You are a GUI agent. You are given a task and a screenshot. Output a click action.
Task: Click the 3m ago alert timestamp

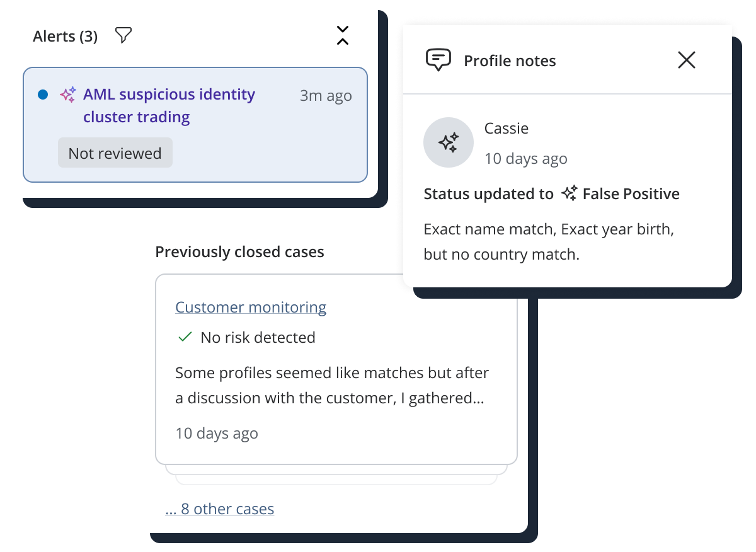click(326, 96)
